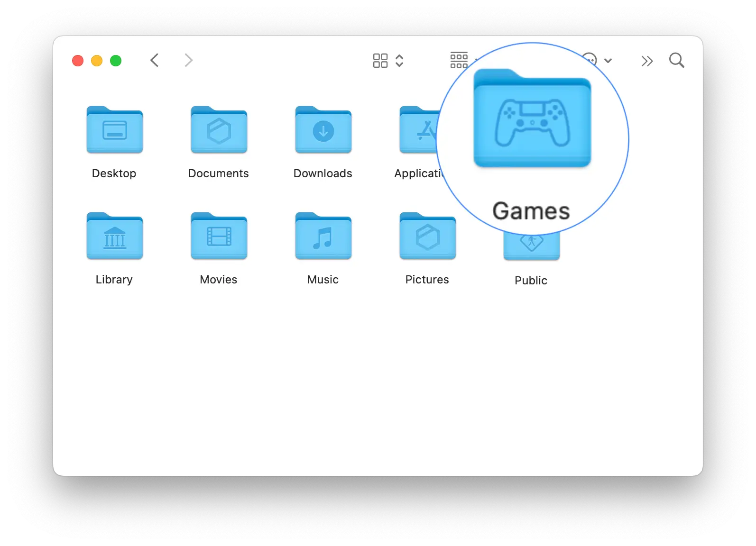Open search with the magnifying glass
The image size is (756, 546).
point(677,60)
